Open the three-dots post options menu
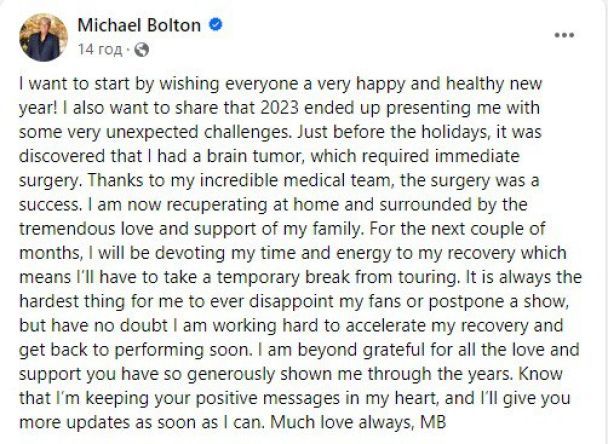The width and height of the screenshot is (608, 444). point(565,34)
